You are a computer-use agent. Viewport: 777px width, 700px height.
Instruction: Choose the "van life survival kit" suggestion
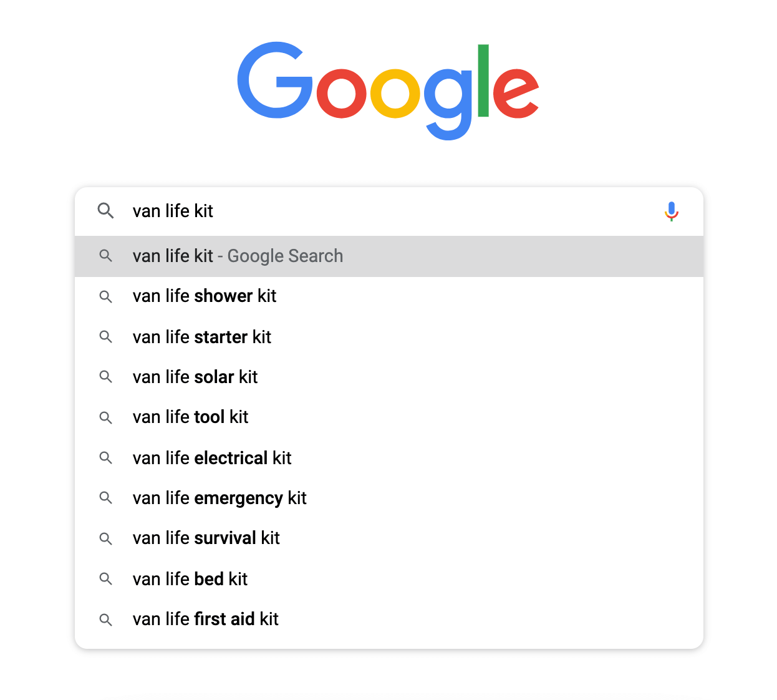[x=206, y=538]
